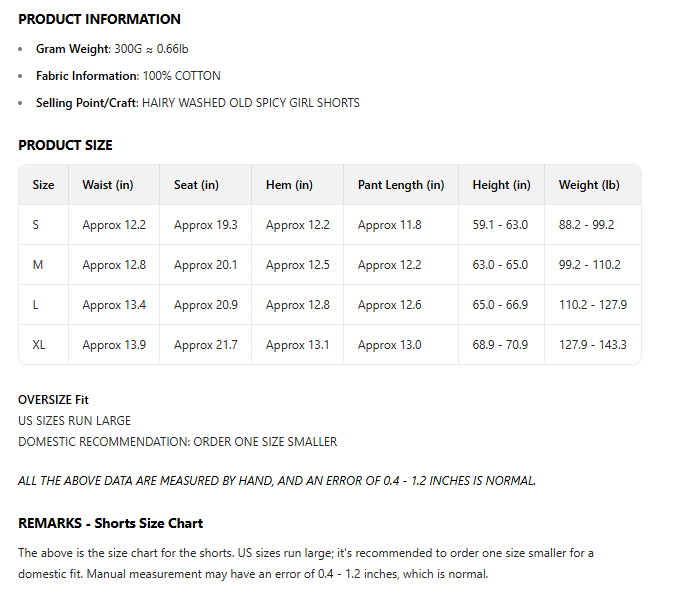Click the Size column header

click(x=43, y=185)
